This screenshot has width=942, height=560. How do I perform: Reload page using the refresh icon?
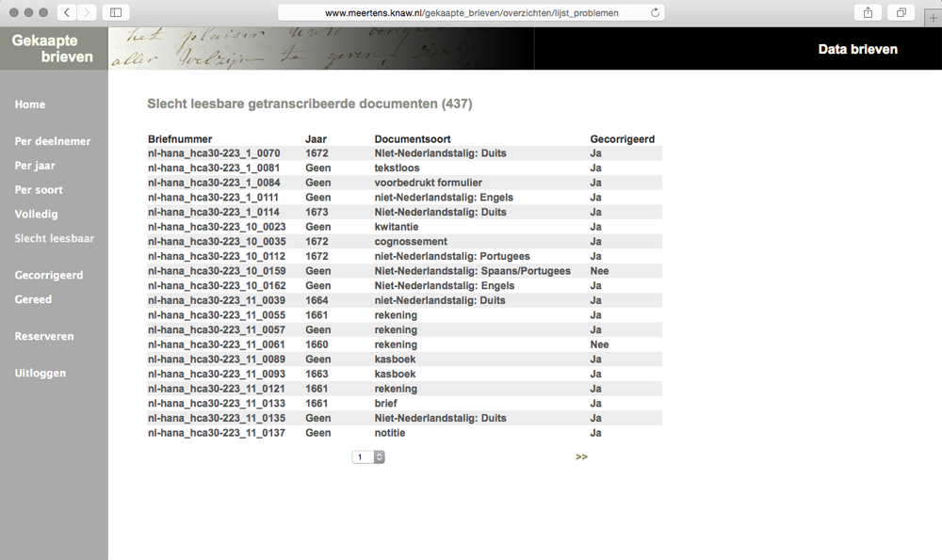(656, 13)
